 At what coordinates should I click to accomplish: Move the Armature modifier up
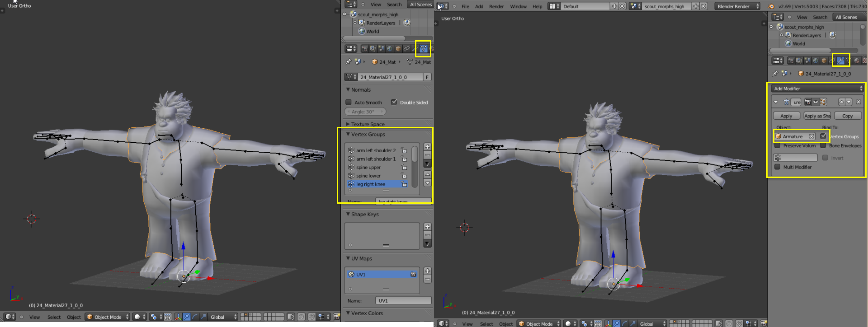(841, 102)
